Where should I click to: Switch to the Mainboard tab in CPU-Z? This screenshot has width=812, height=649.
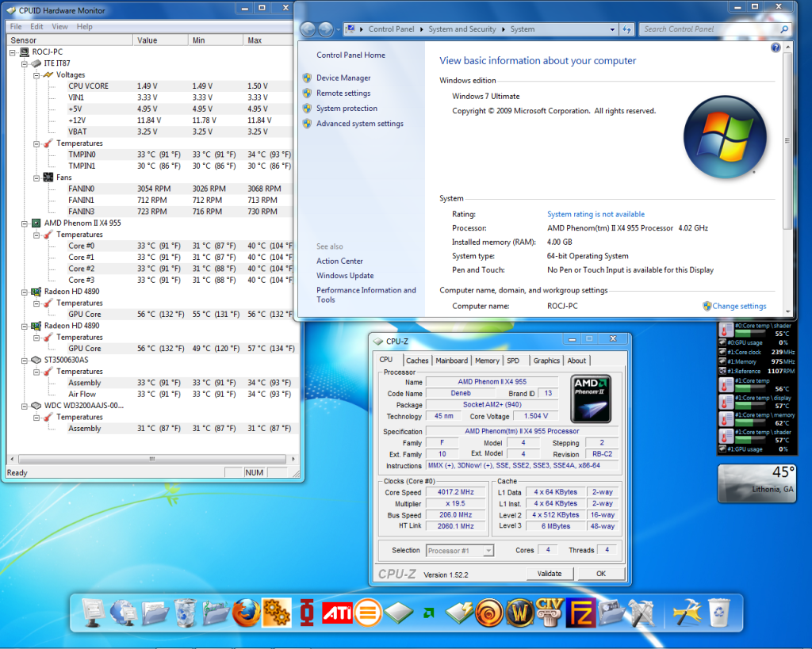click(452, 361)
